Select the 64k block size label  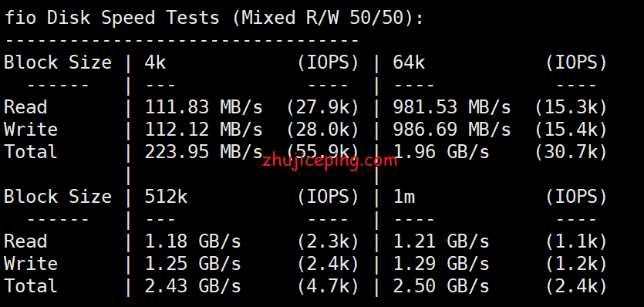coord(409,63)
